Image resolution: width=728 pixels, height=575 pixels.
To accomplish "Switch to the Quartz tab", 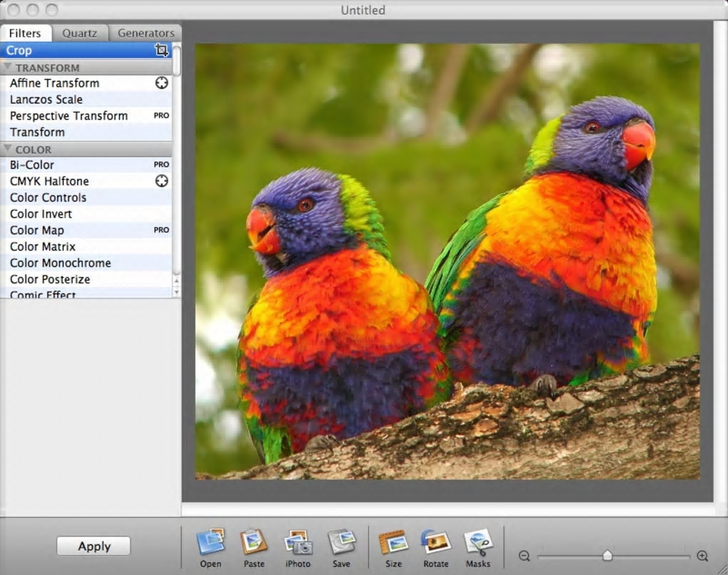I will click(x=79, y=33).
